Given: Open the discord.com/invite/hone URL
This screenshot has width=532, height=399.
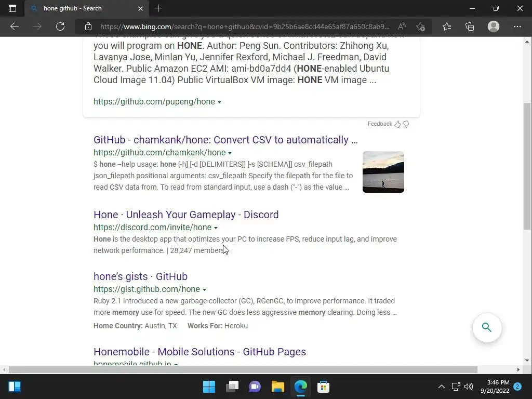Looking at the screenshot, I should (x=152, y=227).
